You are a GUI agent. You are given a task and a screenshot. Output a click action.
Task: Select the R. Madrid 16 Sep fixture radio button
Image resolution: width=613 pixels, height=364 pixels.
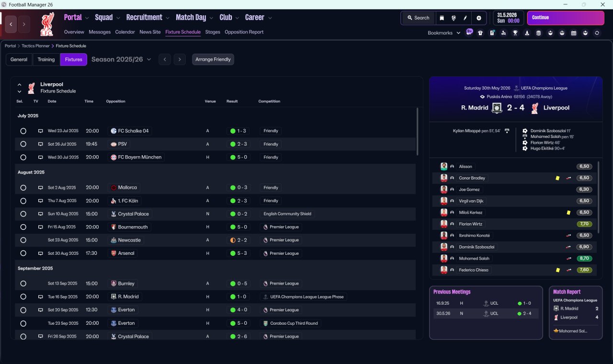click(x=23, y=296)
